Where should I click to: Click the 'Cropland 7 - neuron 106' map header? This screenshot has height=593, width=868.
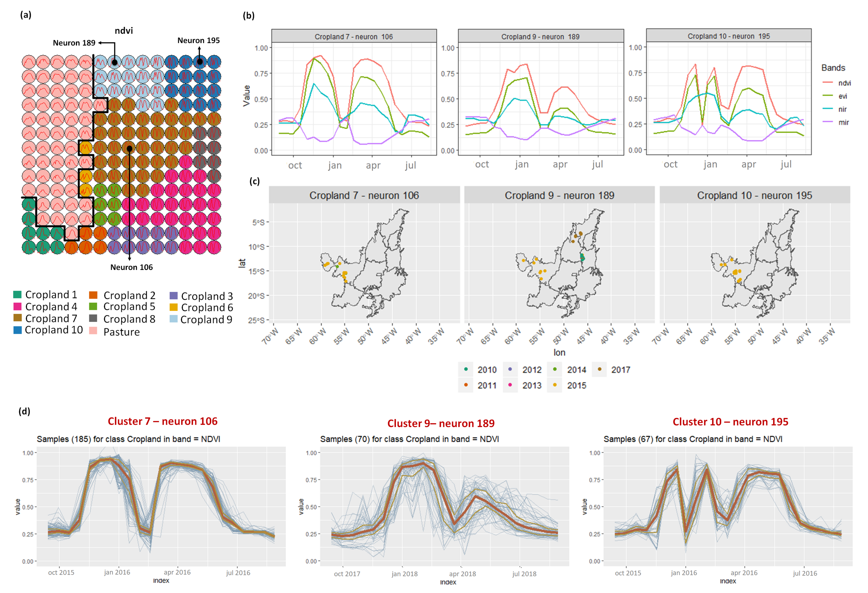click(364, 195)
